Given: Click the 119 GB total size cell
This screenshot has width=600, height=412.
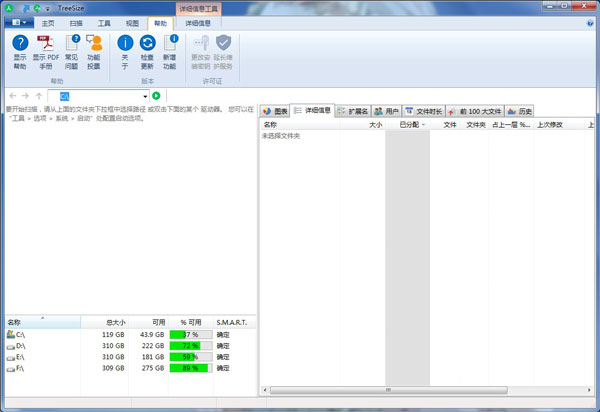Looking at the screenshot, I should [x=113, y=334].
